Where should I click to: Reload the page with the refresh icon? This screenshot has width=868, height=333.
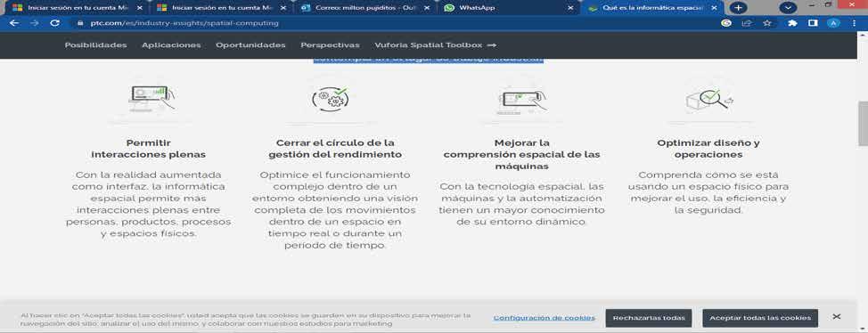click(x=54, y=23)
